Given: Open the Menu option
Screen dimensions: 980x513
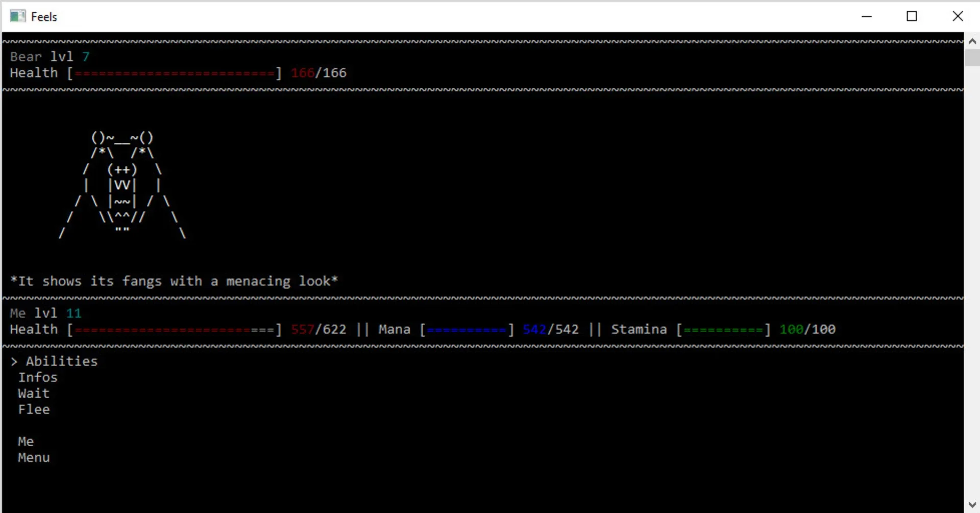Looking at the screenshot, I should [x=34, y=458].
